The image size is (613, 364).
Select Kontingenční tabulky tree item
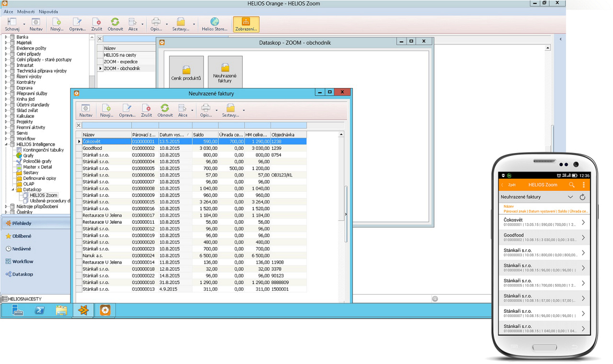[43, 150]
